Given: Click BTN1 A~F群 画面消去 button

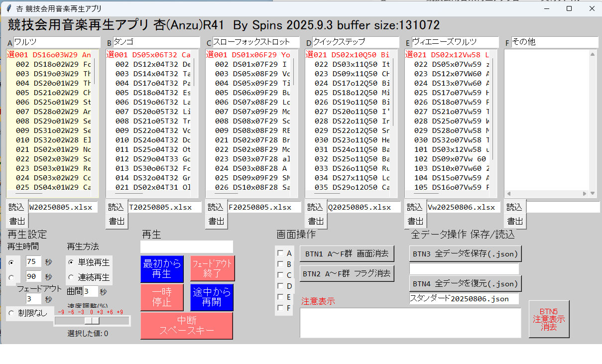Looking at the screenshot, I should pyautogui.click(x=347, y=253).
